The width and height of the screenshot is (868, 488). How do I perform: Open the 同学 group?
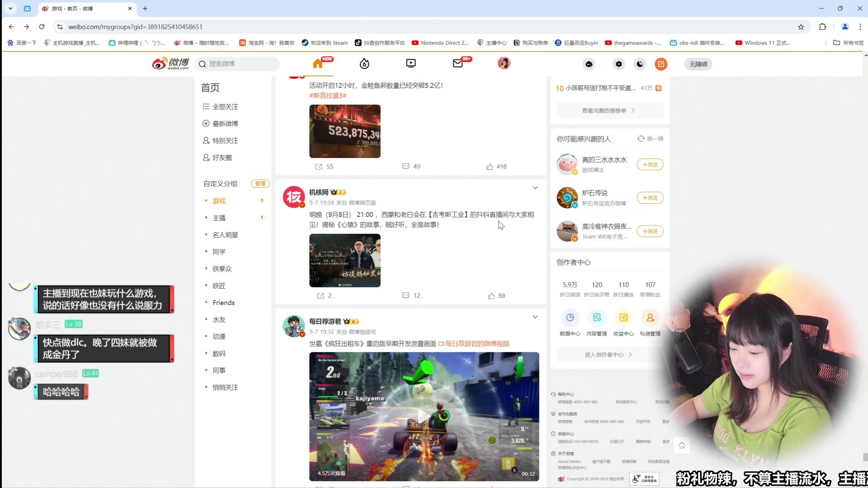click(x=219, y=252)
